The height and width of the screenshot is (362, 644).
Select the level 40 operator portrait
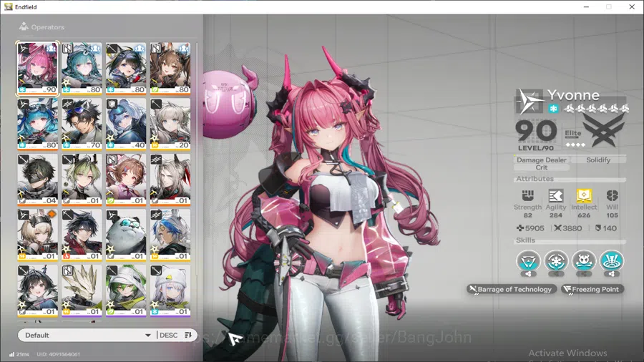(126, 124)
